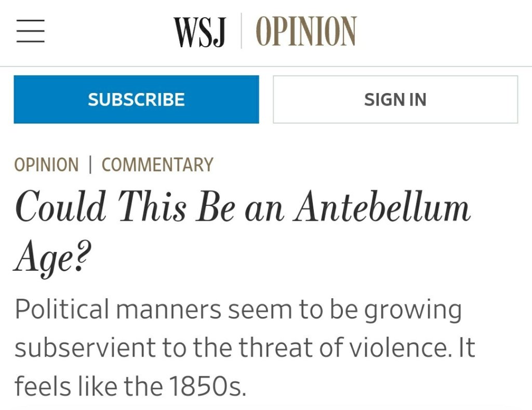Click the WSJ logo
Screen dimensions: 532x410
(x=199, y=32)
